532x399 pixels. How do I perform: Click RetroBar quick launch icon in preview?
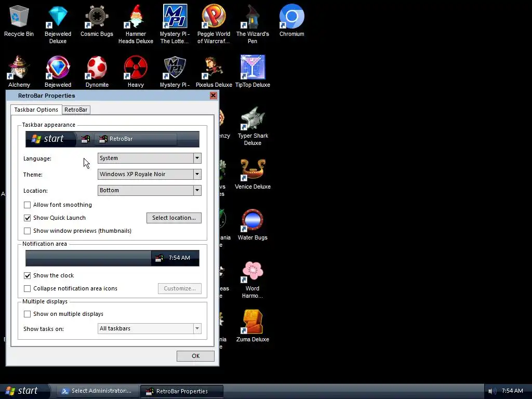pyautogui.click(x=86, y=139)
